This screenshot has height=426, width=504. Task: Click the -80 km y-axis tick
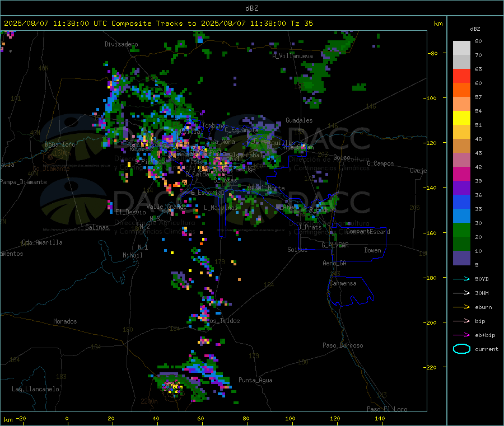(x=434, y=53)
